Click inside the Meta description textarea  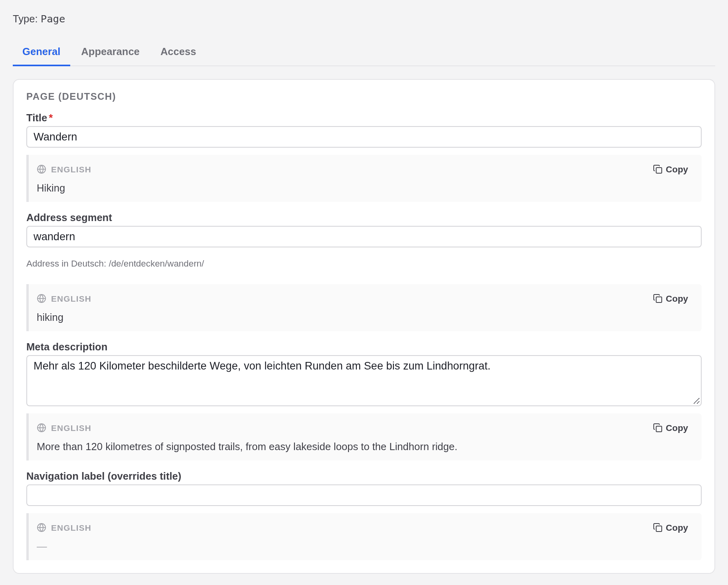pyautogui.click(x=364, y=381)
